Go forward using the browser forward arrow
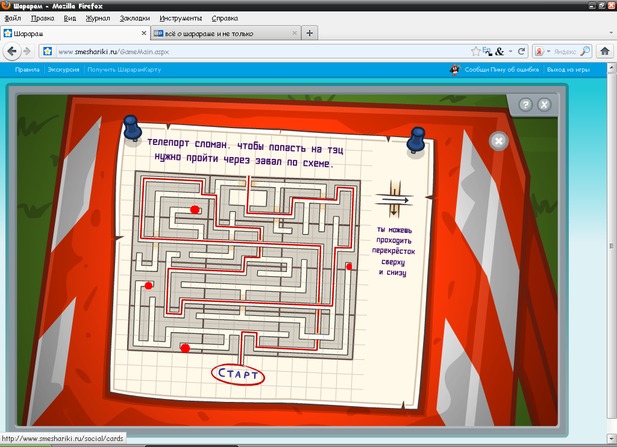The width and height of the screenshot is (617, 447). [27, 51]
